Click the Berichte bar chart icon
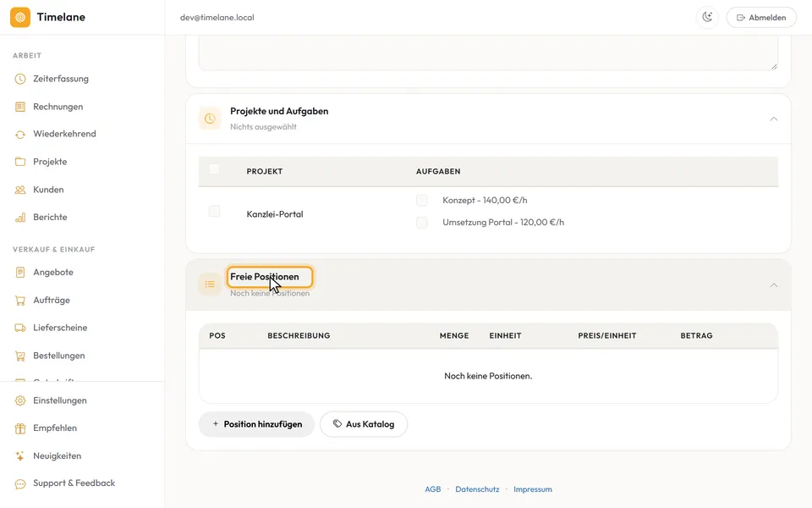812x508 pixels. (x=20, y=218)
